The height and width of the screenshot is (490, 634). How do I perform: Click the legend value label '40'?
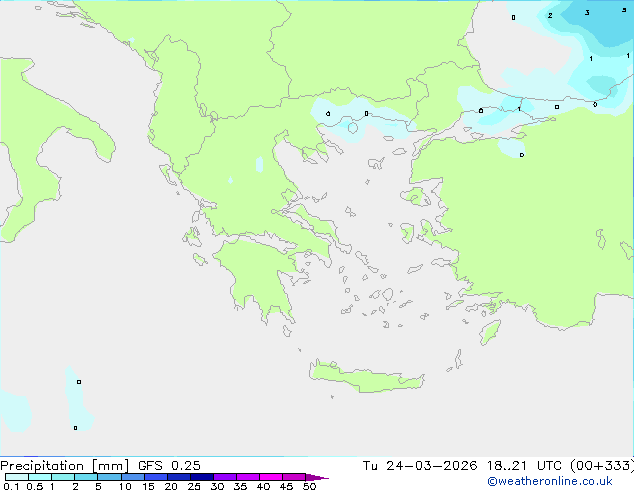click(263, 486)
